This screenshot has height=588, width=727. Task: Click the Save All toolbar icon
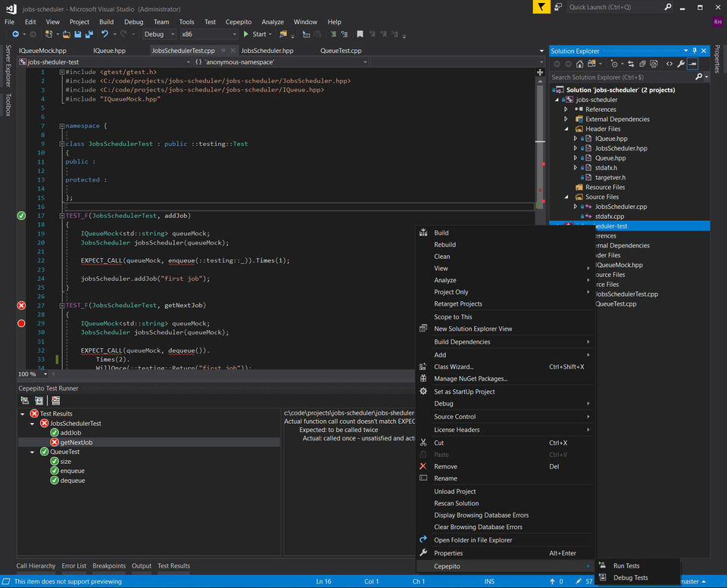(x=89, y=34)
